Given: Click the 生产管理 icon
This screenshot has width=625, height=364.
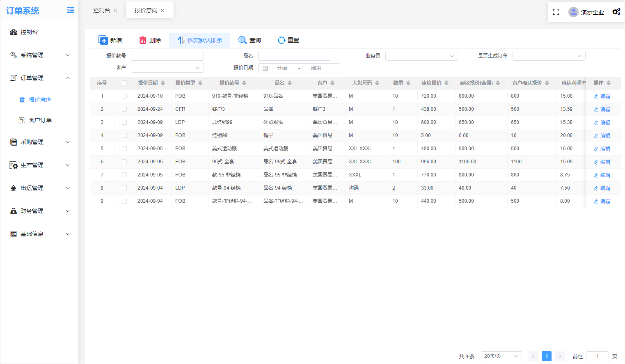Looking at the screenshot, I should (x=14, y=165).
